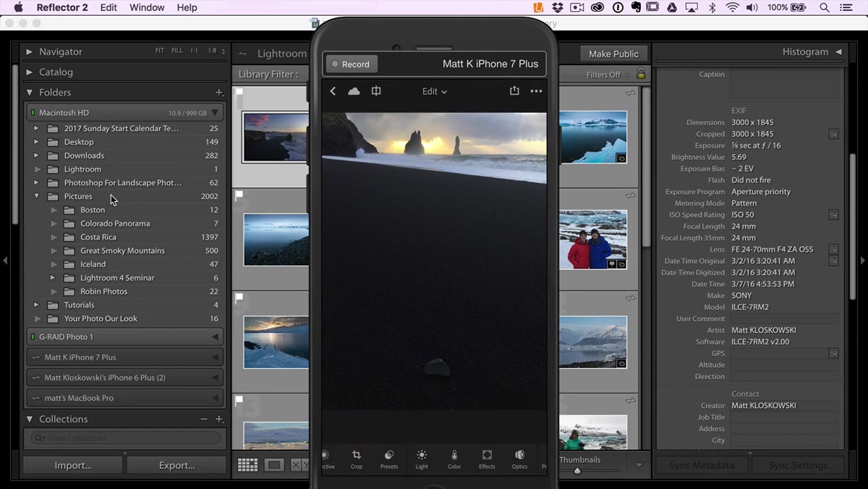Toggle the flag on the first grid thumbnail
This screenshot has height=489, width=868.
[239, 93]
